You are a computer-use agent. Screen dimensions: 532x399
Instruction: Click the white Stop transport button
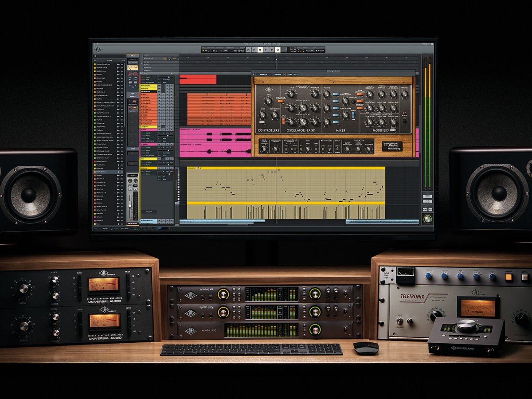[x=260, y=50]
